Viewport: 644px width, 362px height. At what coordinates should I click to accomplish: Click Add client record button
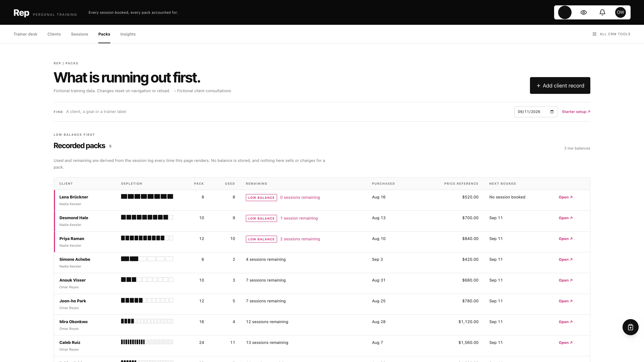(x=560, y=85)
